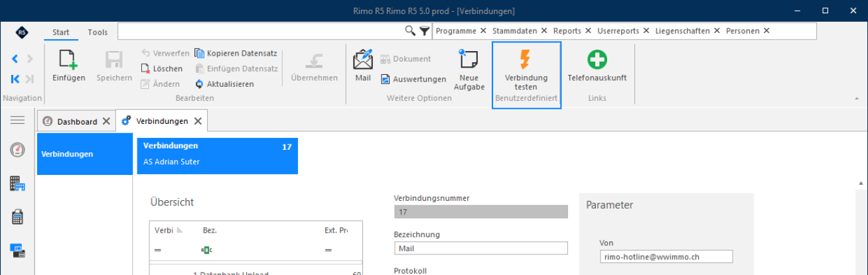Toggle the hamburger sidebar menu

17,120
